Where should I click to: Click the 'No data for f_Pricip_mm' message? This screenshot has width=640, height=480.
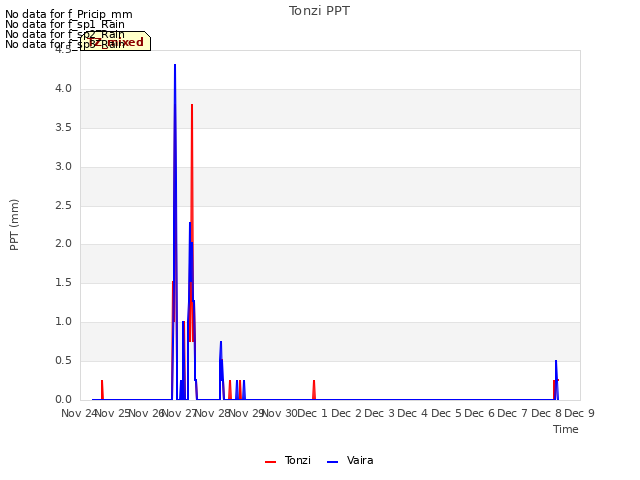pos(69,14)
